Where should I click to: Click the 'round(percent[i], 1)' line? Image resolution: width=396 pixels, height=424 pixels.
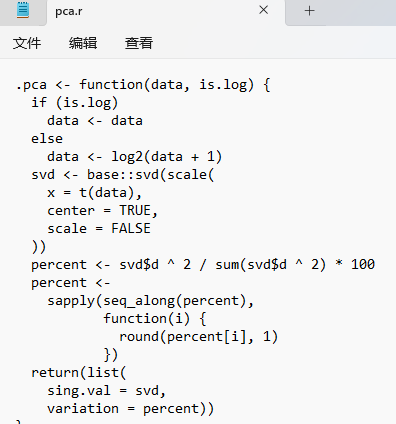[199, 337]
